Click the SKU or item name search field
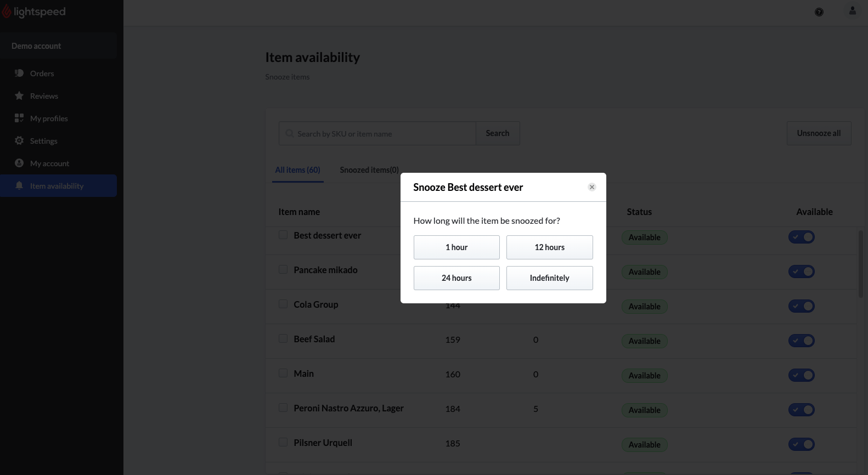Image resolution: width=868 pixels, height=475 pixels. coord(384,134)
